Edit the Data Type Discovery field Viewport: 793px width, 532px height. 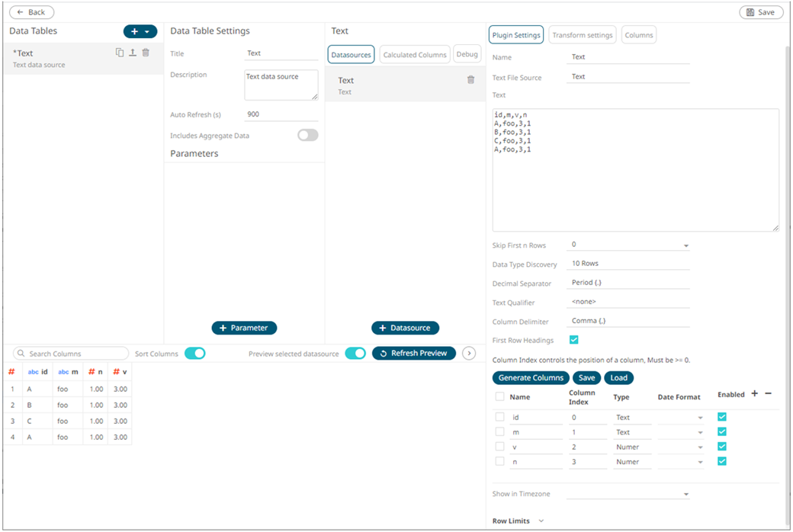click(628, 264)
